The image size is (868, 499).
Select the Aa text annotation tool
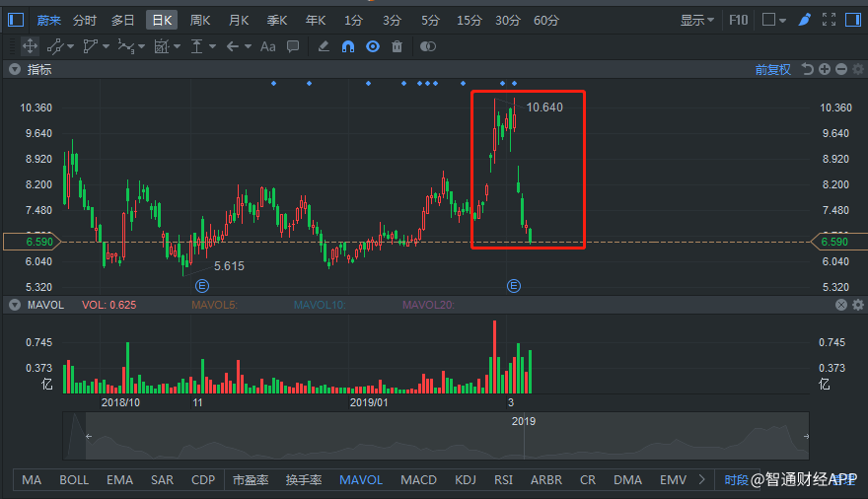(268, 46)
